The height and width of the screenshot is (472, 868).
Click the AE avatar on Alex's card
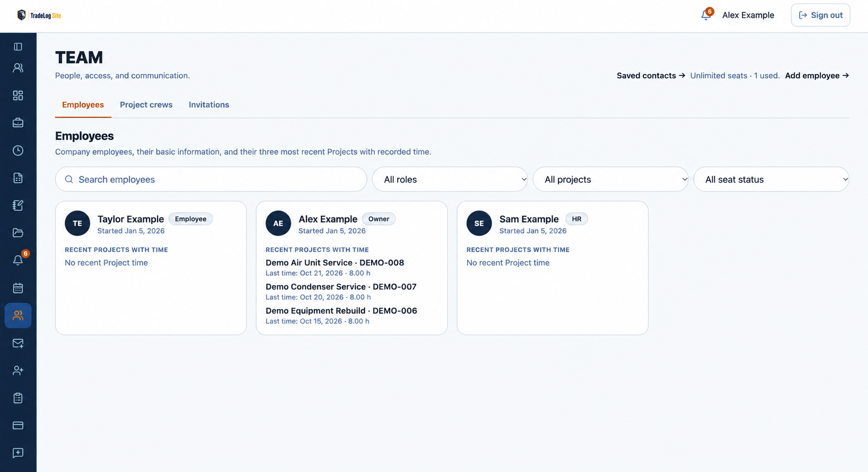coord(278,223)
